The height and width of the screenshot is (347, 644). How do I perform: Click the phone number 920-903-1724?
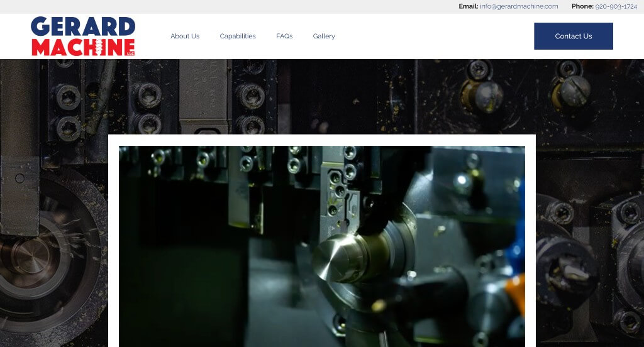[616, 6]
